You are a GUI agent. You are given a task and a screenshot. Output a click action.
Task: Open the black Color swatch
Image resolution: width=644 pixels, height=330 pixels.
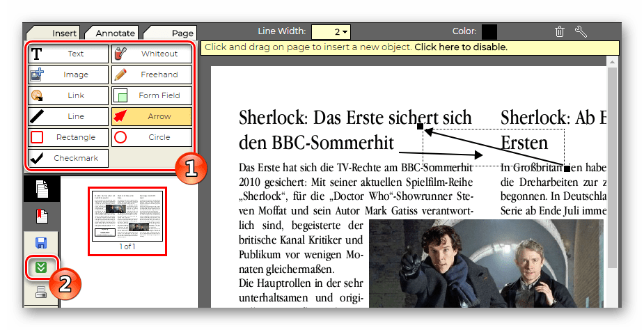coord(489,31)
